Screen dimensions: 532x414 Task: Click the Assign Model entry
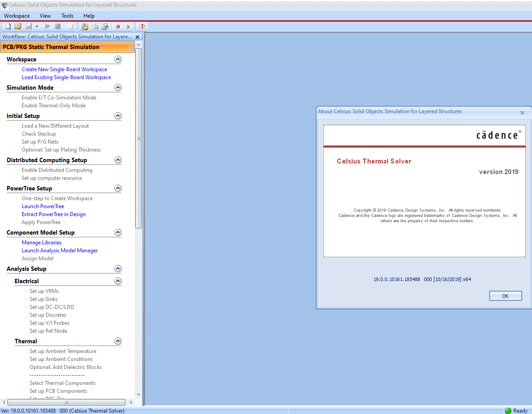click(38, 258)
